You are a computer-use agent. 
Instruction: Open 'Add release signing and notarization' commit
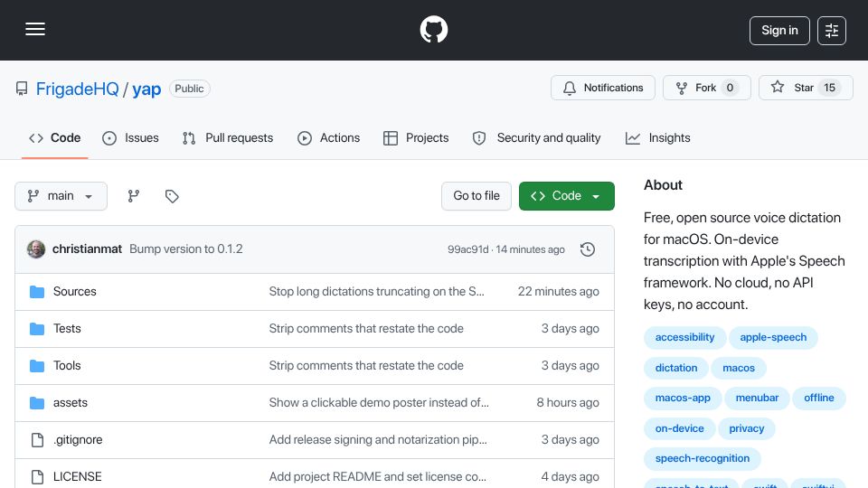click(x=378, y=440)
